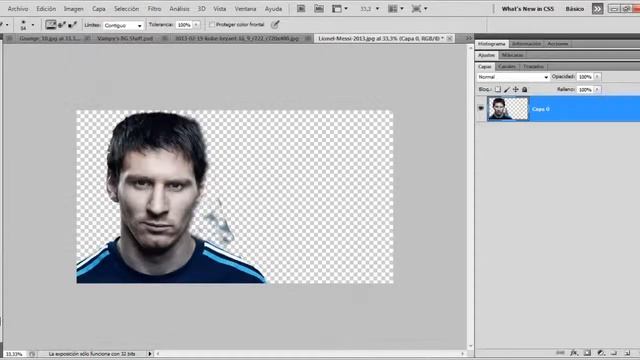Viewport: 640px width, 360px height.
Task: Toggle lock transparent pixels icon
Action: [498, 89]
